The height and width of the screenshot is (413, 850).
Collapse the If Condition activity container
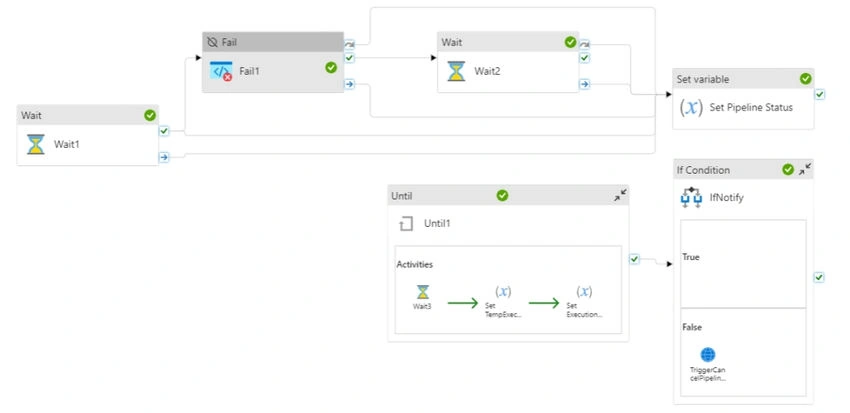[x=805, y=169]
